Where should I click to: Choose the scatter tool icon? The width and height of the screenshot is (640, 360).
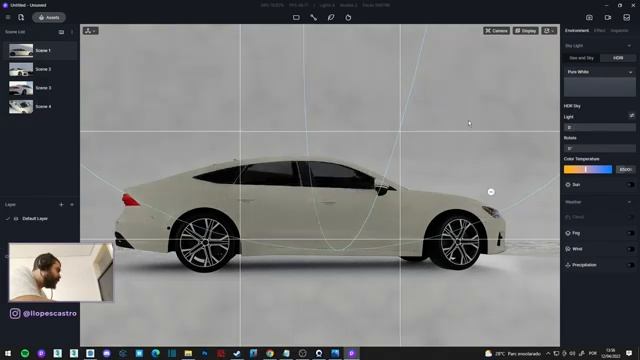pyautogui.click(x=348, y=18)
